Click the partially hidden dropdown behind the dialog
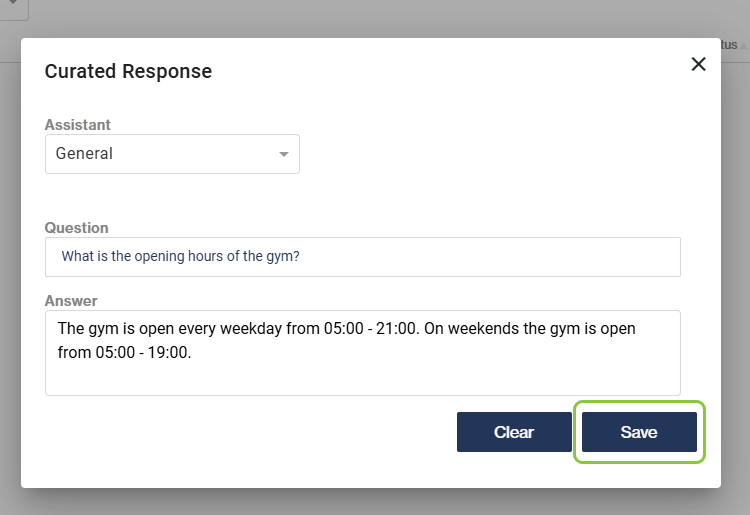Viewport: 750px width, 515px height. 14,9
